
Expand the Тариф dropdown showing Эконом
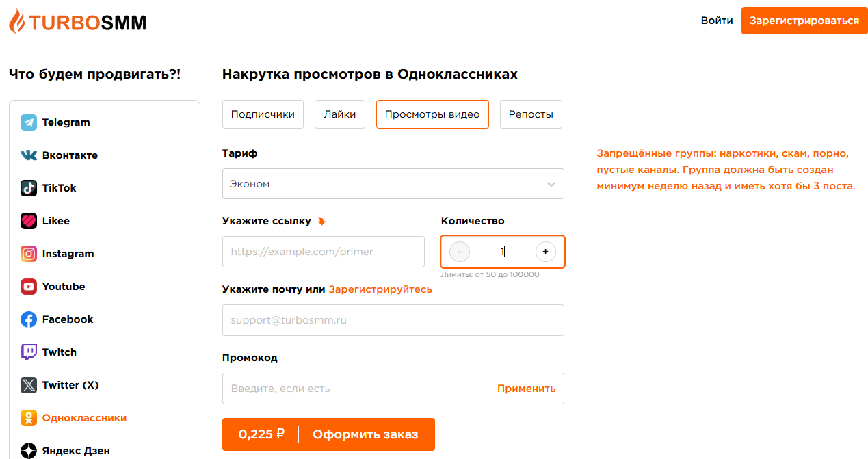[x=393, y=183]
